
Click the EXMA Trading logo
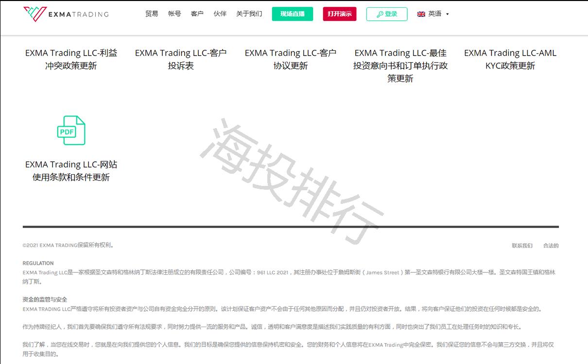(x=66, y=14)
